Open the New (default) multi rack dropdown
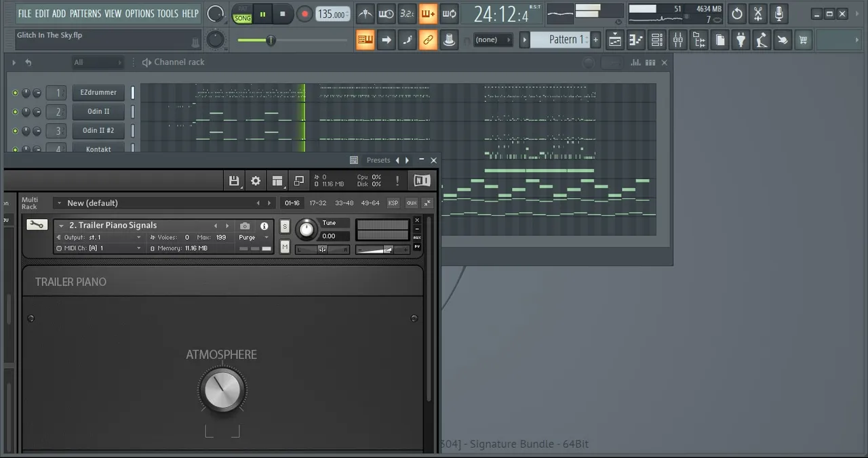 point(163,203)
